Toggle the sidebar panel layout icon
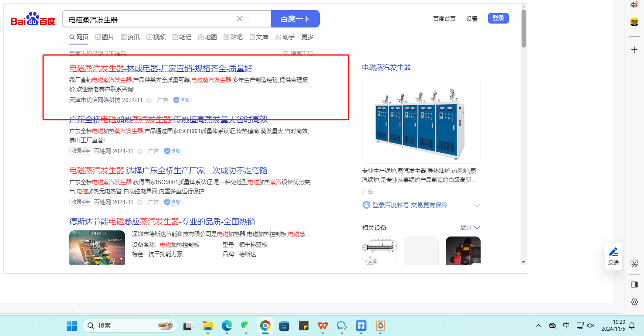The width and height of the screenshot is (644, 336). 634,285
